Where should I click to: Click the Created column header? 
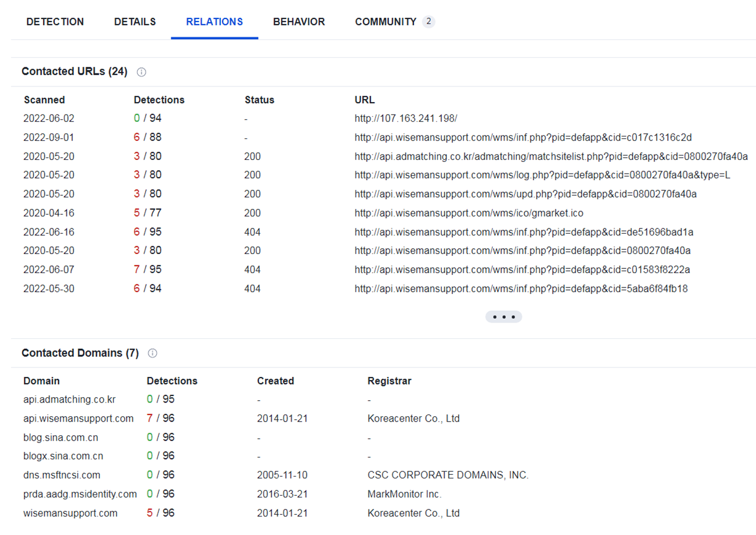[276, 381]
